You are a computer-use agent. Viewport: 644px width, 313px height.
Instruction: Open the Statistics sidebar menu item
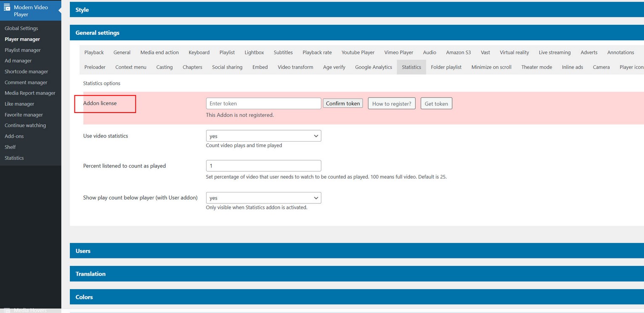click(x=14, y=158)
